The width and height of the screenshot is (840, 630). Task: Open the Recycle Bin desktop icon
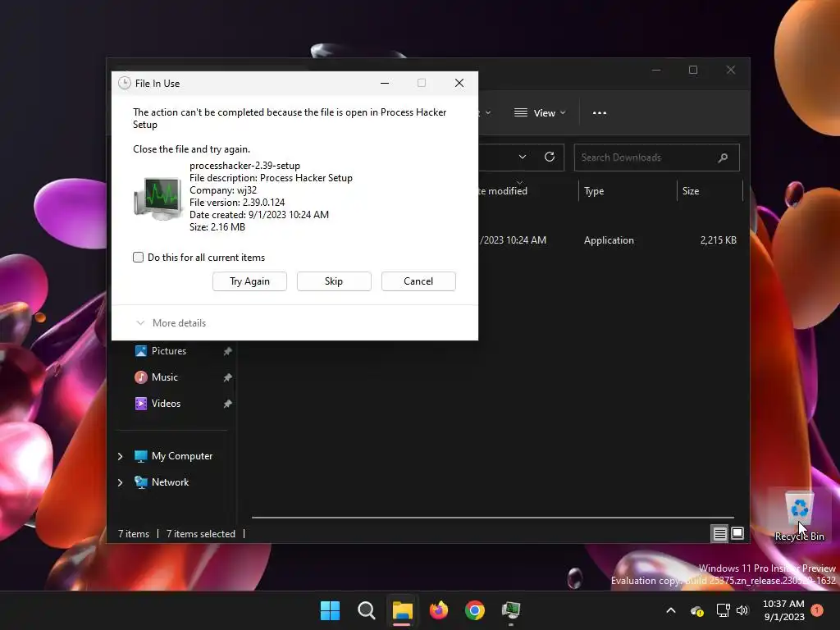point(799,515)
